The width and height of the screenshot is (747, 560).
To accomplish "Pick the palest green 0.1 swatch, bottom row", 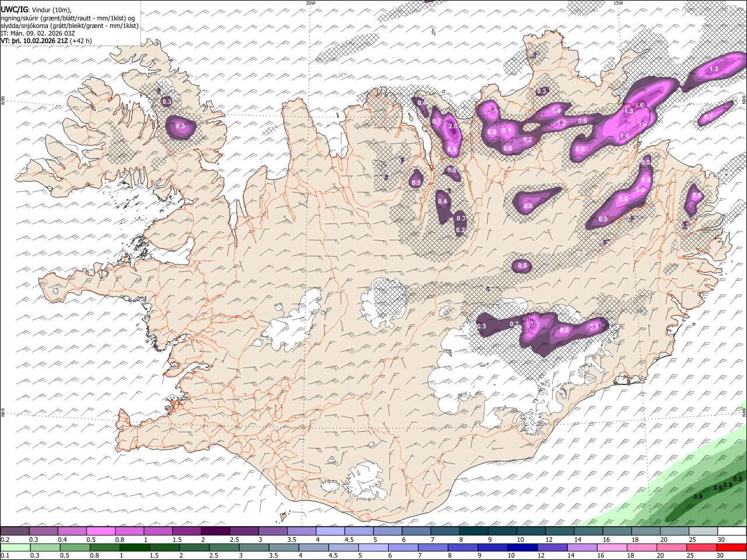I will (x=15, y=548).
